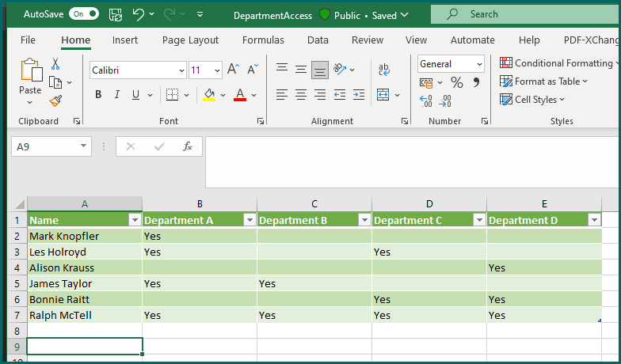Viewport: 621px width, 364px height.
Task: Middle align cell contents
Action: coord(301,70)
